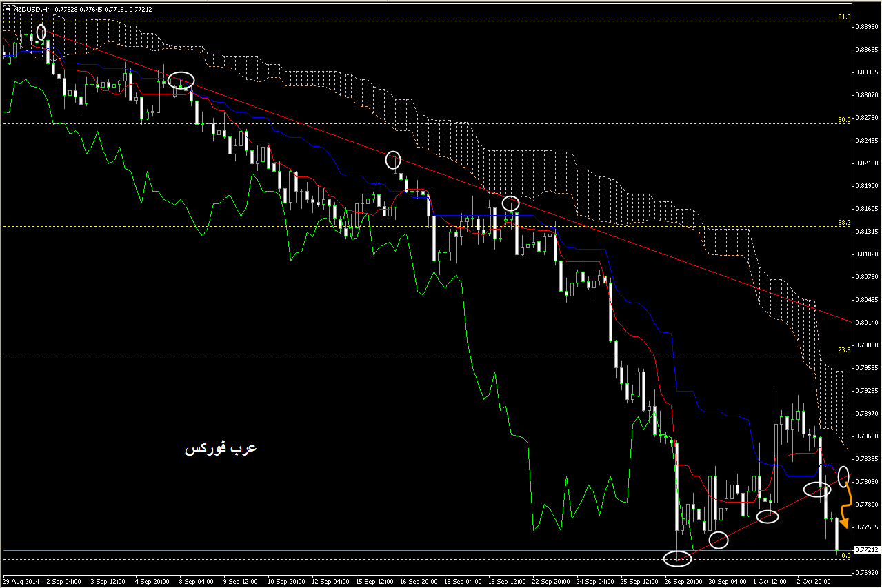The height and width of the screenshot is (588, 882).
Task: Click the current price tag 0.77212
Action: (x=867, y=550)
